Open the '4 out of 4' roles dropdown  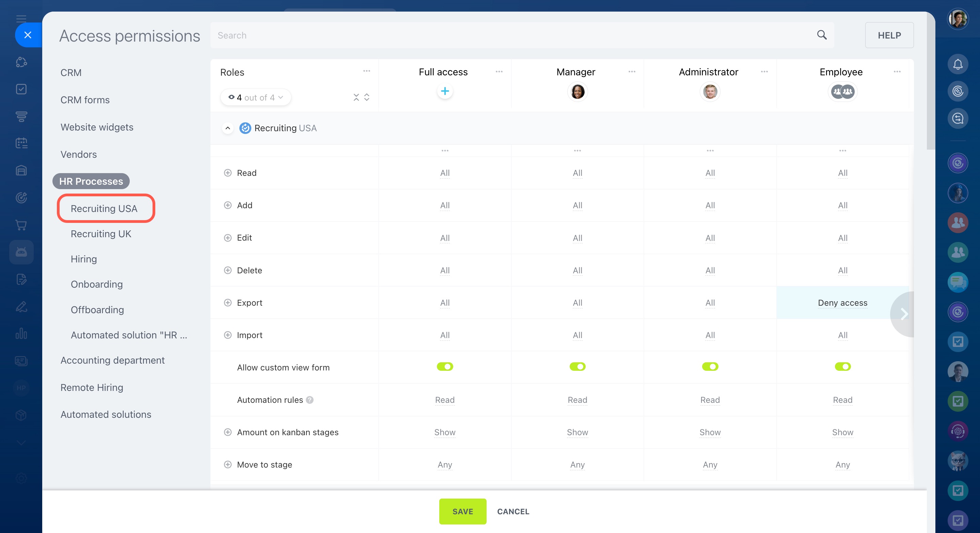pos(256,97)
